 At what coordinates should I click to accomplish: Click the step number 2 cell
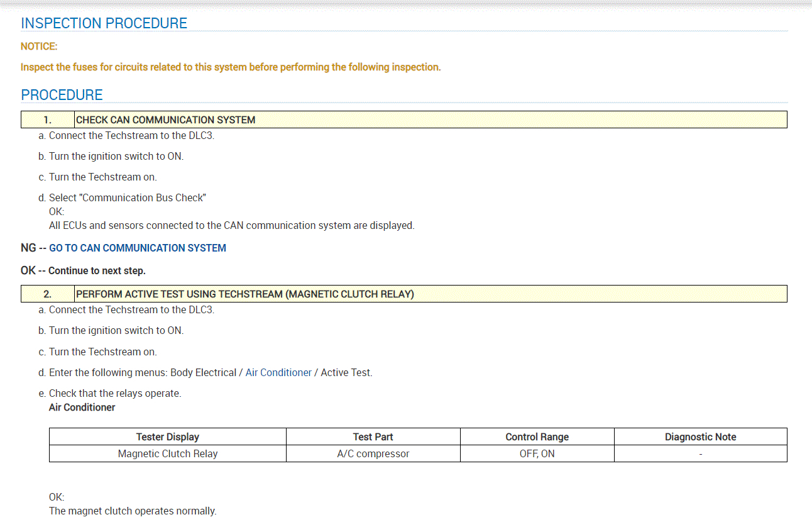(x=48, y=294)
